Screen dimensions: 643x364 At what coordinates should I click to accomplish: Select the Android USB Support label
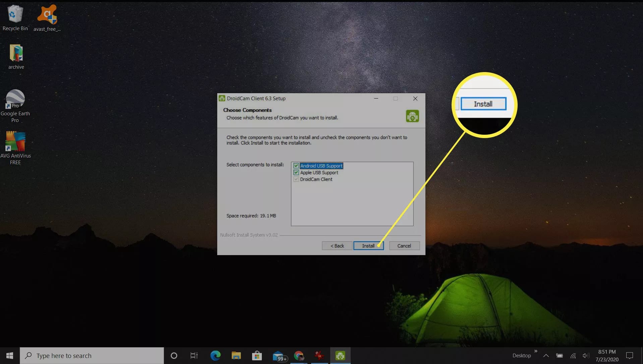click(x=321, y=166)
